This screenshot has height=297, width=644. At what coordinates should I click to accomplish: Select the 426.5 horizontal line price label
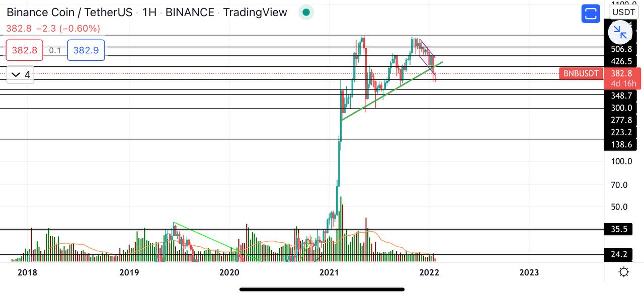point(621,61)
